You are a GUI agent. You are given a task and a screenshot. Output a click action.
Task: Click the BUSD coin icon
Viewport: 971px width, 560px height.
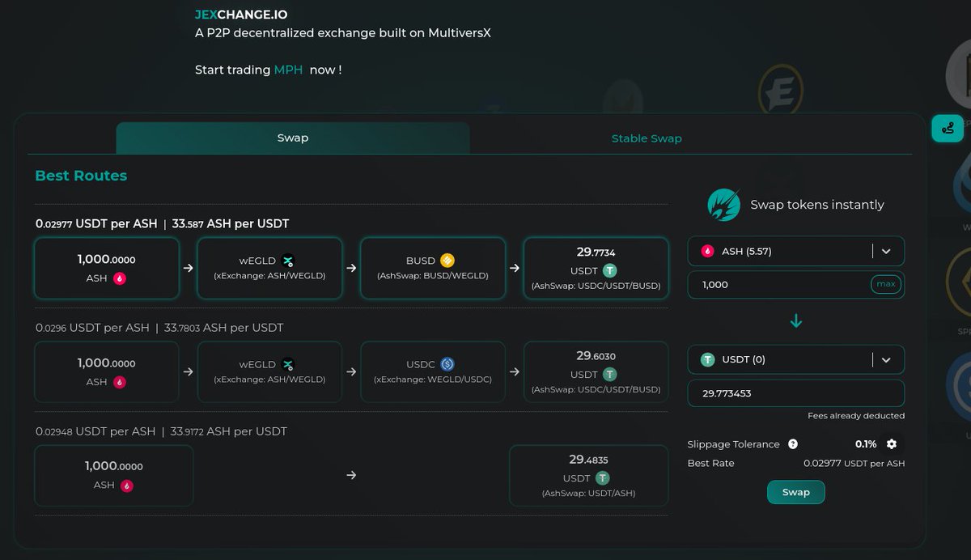[447, 261]
